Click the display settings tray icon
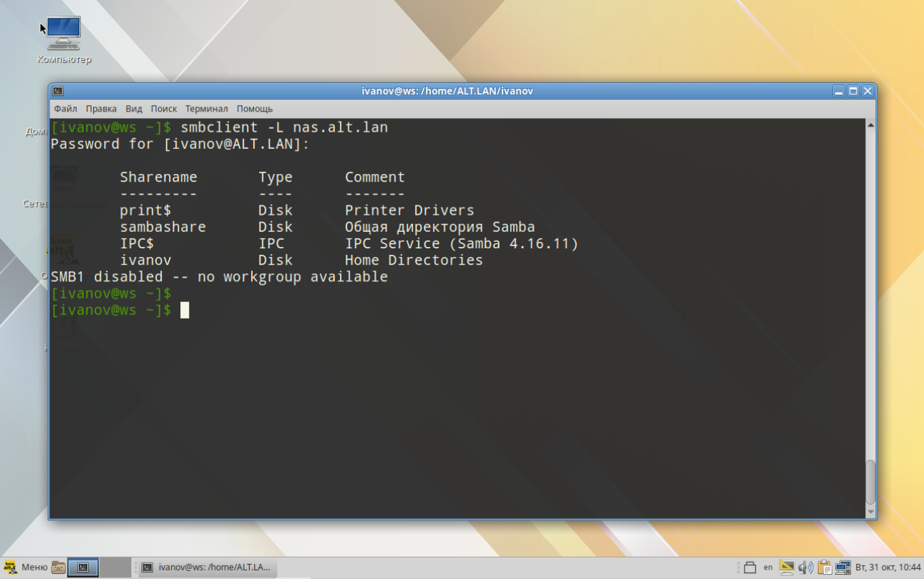The image size is (924, 579). click(x=787, y=568)
